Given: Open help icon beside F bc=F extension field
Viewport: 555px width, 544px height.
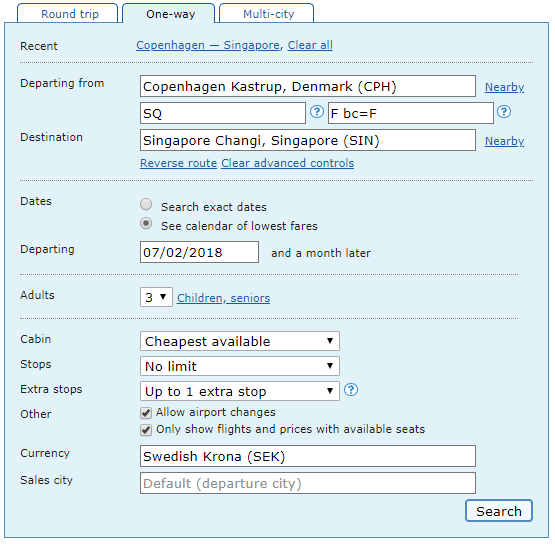Looking at the screenshot, I should pyautogui.click(x=504, y=112).
